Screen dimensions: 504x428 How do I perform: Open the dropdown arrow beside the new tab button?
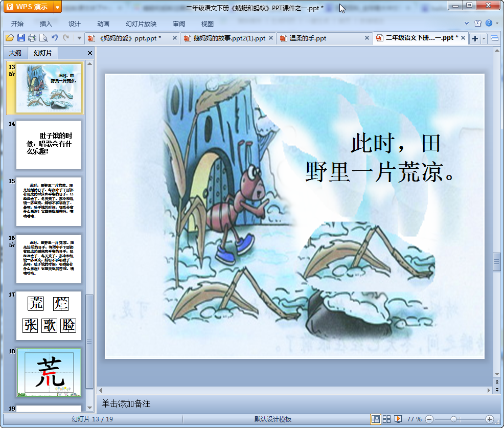tap(484, 38)
